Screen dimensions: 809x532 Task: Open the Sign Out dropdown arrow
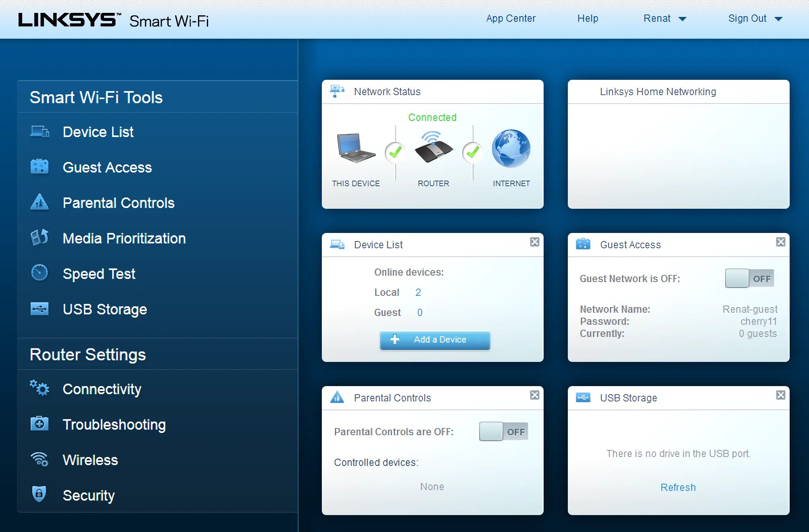(x=778, y=19)
